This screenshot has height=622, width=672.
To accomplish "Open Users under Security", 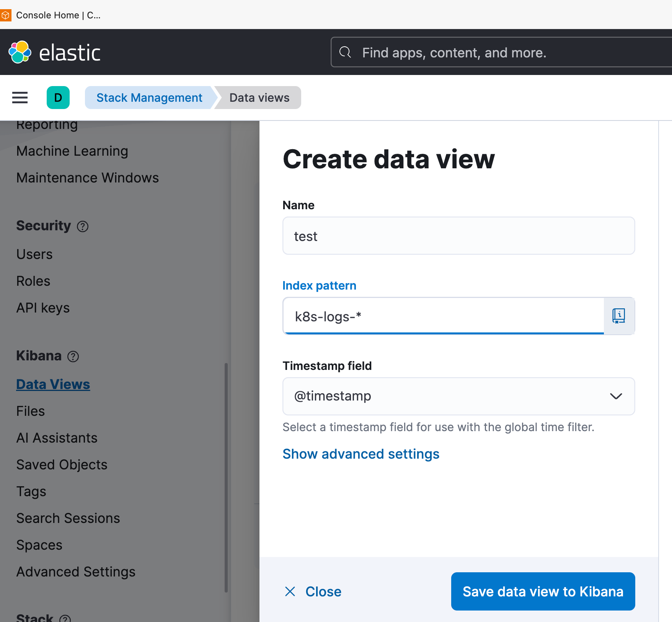I will [34, 254].
